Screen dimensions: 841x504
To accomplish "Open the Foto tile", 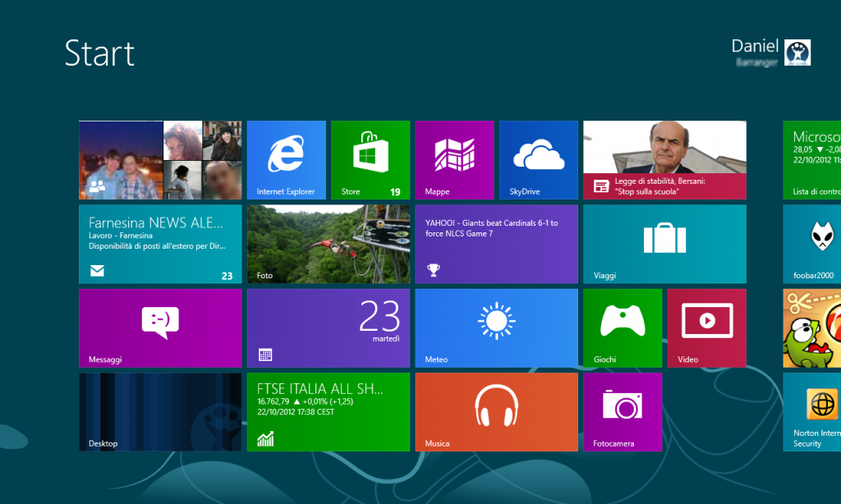I will point(329,244).
